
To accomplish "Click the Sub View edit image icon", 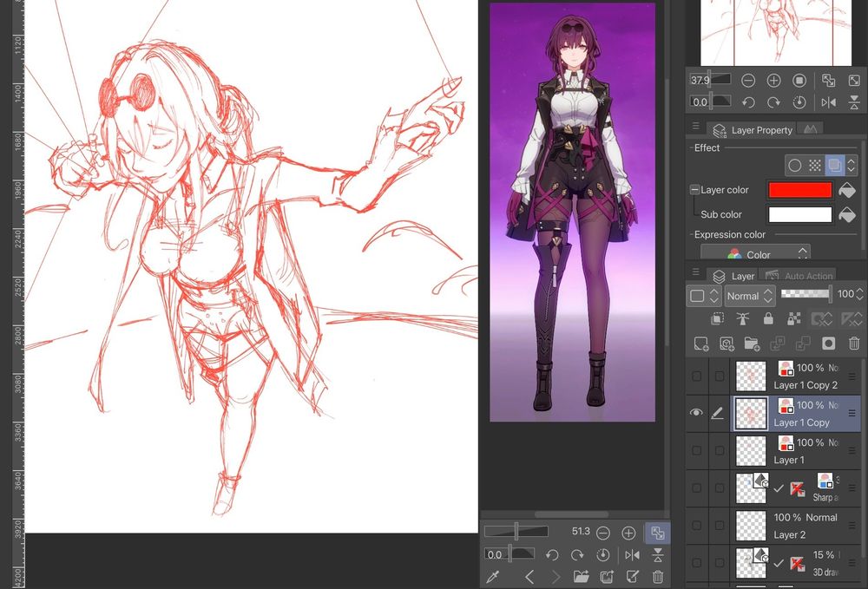I will point(632,577).
